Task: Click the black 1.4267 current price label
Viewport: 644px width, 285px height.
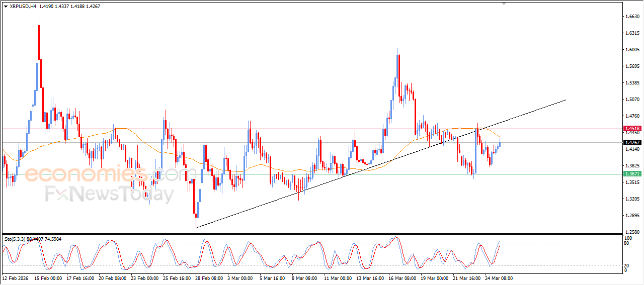Action: click(x=632, y=143)
